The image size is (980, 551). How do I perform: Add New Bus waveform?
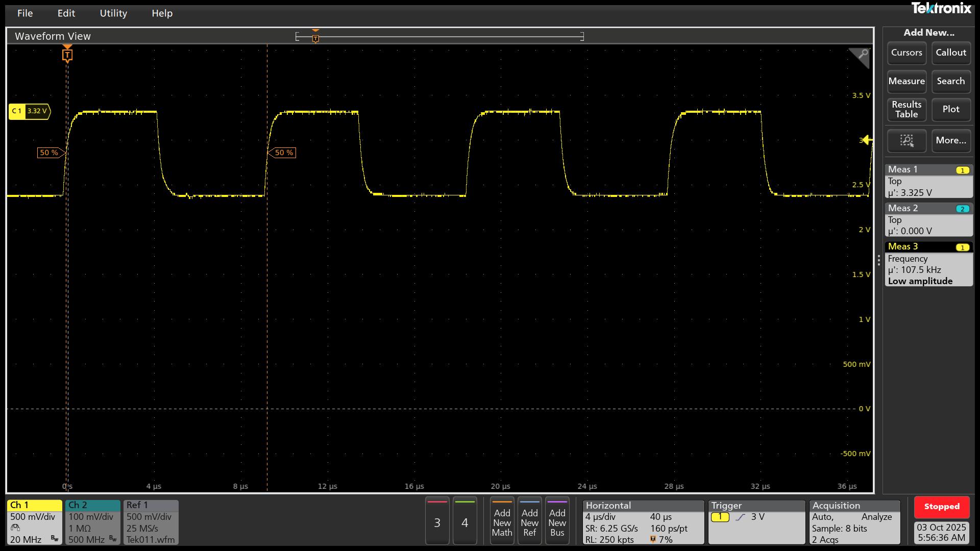click(x=557, y=521)
